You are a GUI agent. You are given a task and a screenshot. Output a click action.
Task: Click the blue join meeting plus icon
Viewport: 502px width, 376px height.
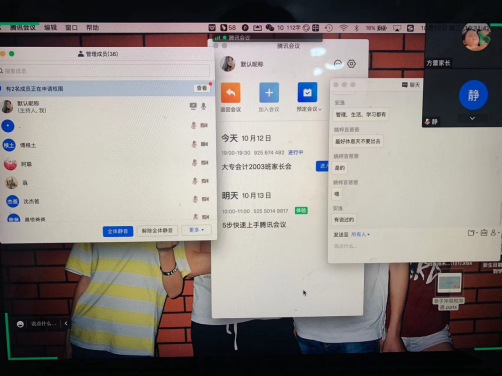coord(269,92)
